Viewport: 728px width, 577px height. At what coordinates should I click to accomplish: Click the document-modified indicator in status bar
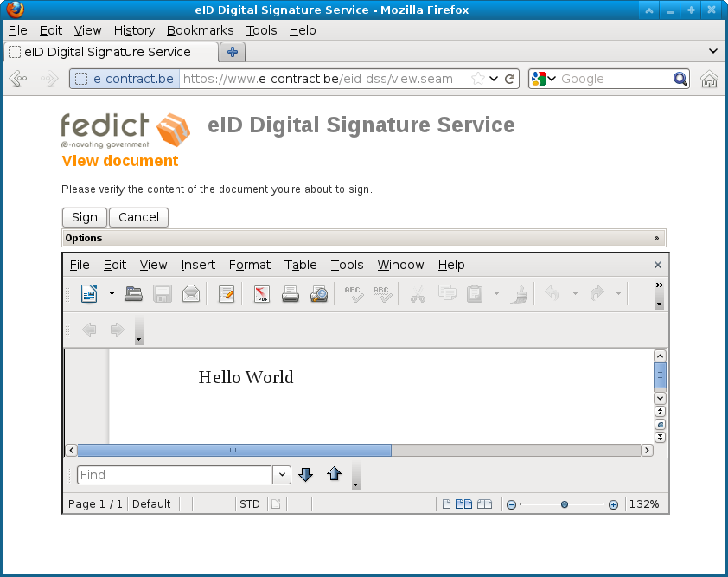277,504
